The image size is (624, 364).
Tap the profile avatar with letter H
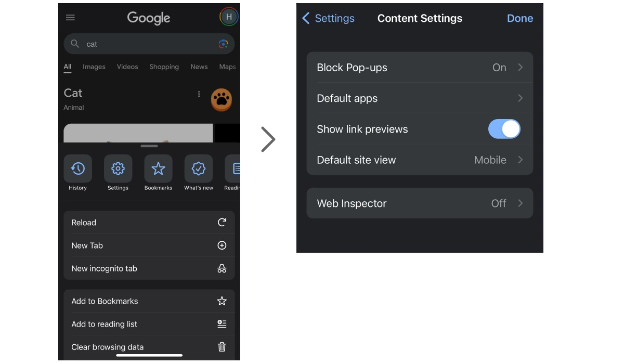(229, 17)
